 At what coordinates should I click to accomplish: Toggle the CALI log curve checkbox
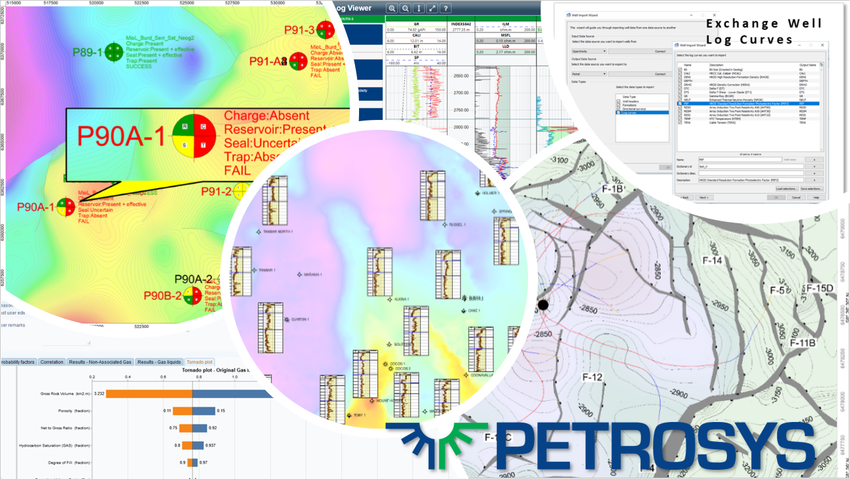680,73
